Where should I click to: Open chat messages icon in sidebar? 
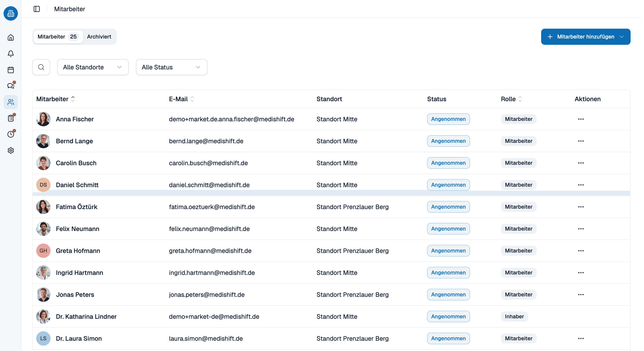[x=11, y=86]
